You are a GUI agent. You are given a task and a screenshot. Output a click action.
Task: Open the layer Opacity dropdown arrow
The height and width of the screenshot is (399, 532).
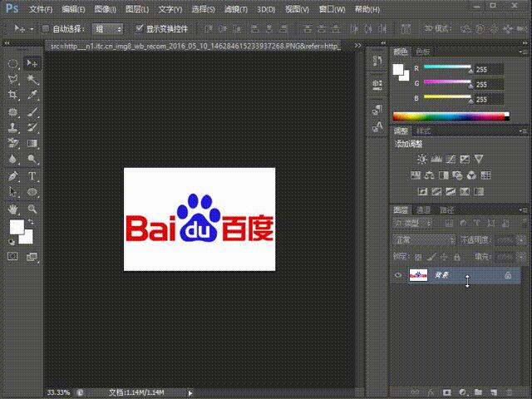click(x=521, y=240)
